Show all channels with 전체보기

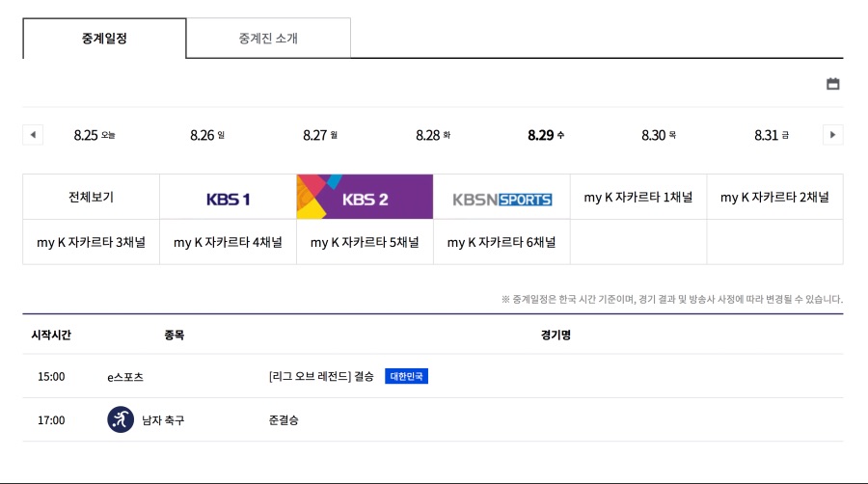(91, 198)
